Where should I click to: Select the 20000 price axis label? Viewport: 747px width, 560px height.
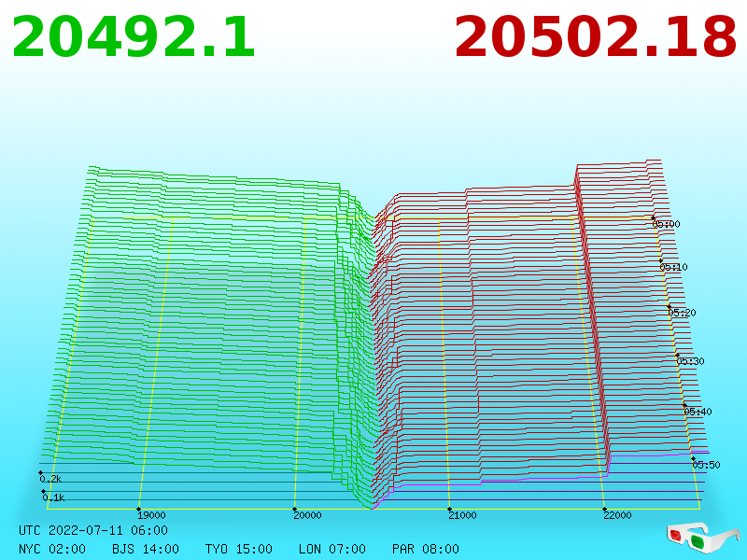point(307,515)
